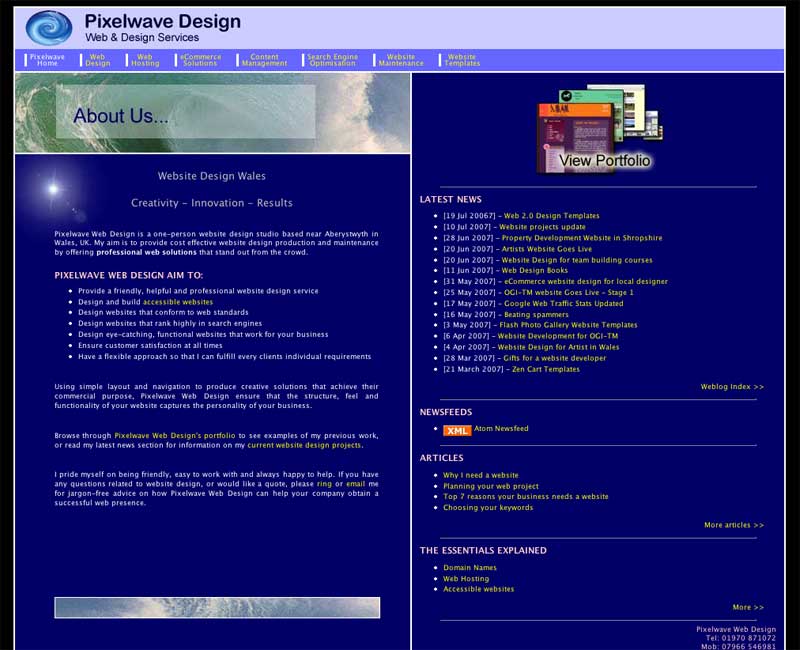Click the orange XML newsfeed badge
This screenshot has width=800, height=650.
(457, 431)
